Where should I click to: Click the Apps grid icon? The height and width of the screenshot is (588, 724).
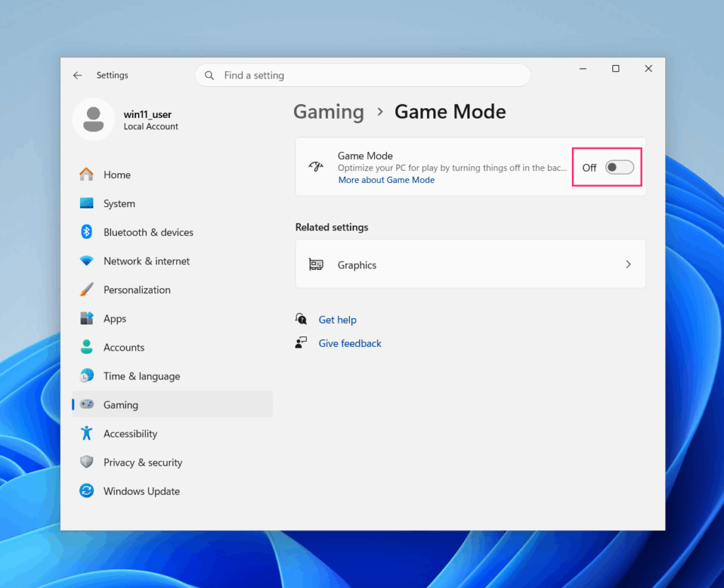click(x=86, y=318)
